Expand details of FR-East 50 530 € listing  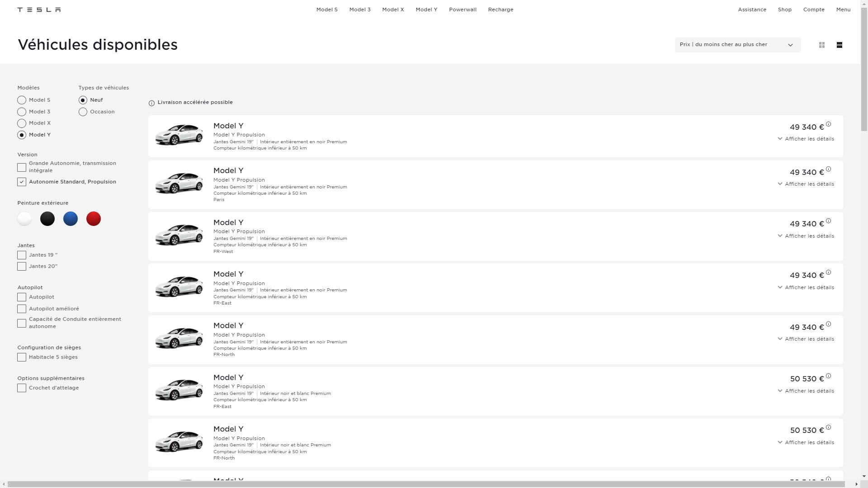click(x=806, y=391)
